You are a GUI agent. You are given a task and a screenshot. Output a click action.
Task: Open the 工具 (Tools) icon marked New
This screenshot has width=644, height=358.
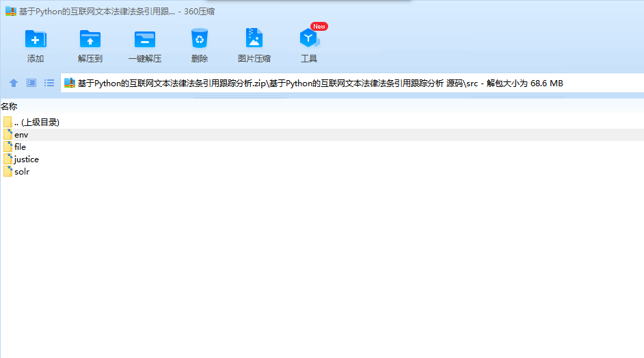309,38
